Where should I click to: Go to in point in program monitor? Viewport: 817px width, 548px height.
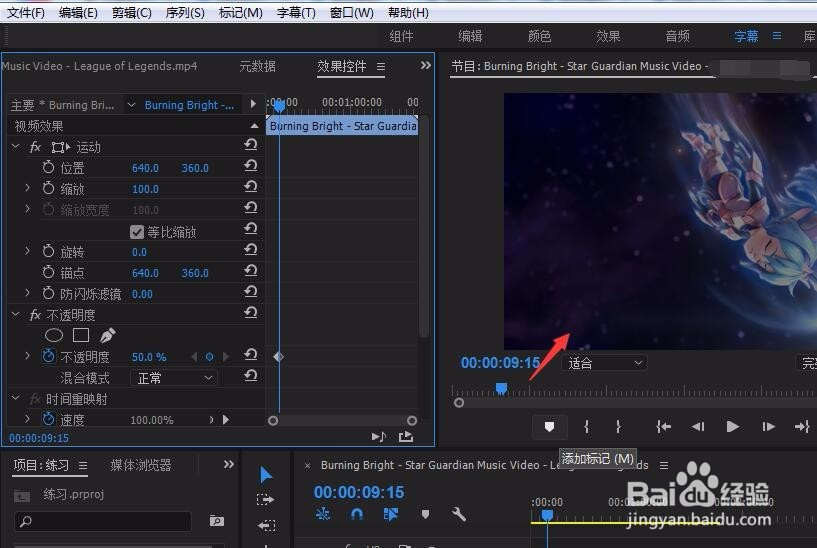[x=663, y=427]
